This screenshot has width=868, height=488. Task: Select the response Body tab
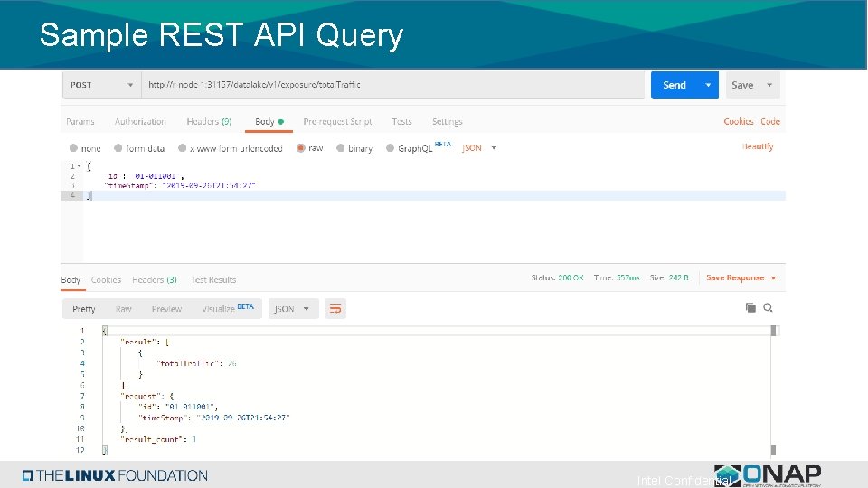click(x=71, y=279)
